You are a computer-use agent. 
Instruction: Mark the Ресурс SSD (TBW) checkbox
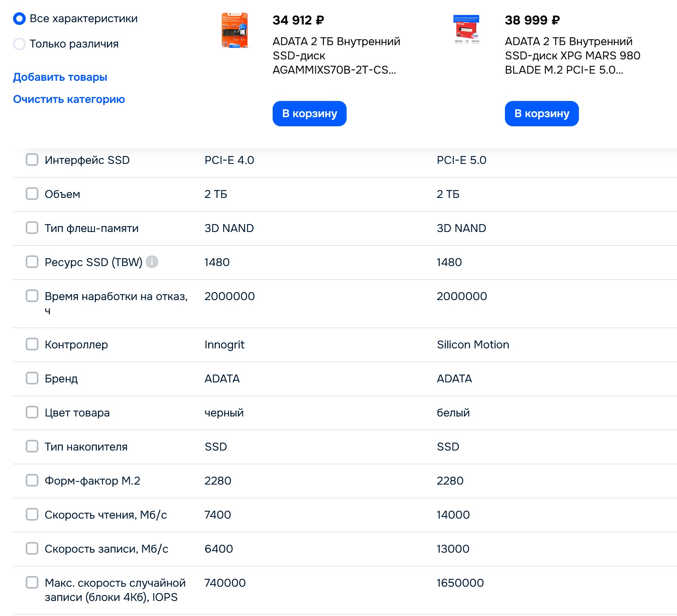coord(32,262)
